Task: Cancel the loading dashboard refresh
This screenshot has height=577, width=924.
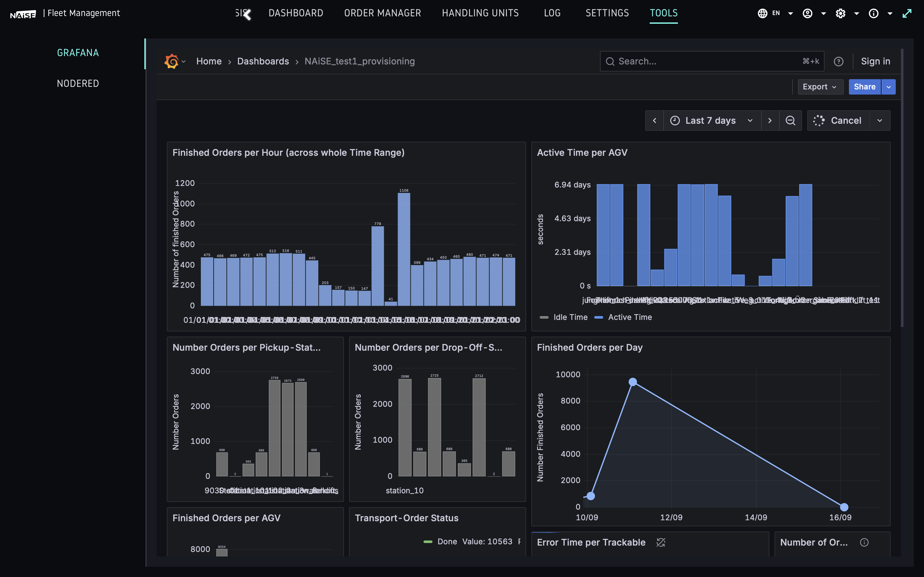Action: point(846,121)
